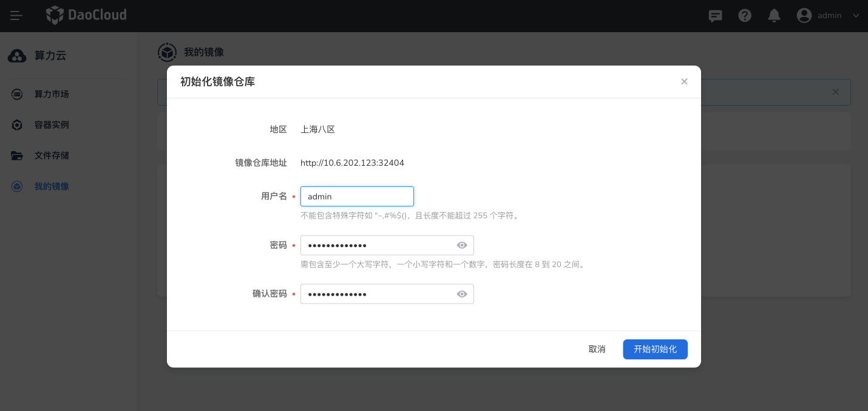Screen dimensions: 868x411
Task: Show the 密码 field password text
Action: (462, 245)
